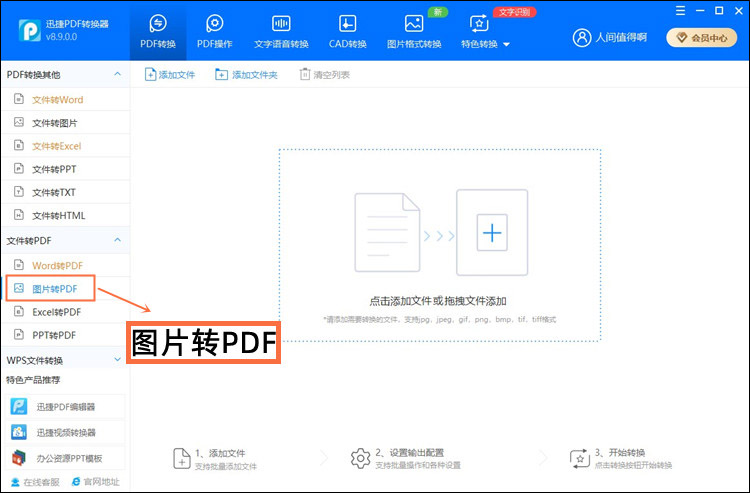Image resolution: width=750 pixels, height=493 pixels.
Task: Open the 特色转换 dropdown menu
Action: [x=485, y=32]
